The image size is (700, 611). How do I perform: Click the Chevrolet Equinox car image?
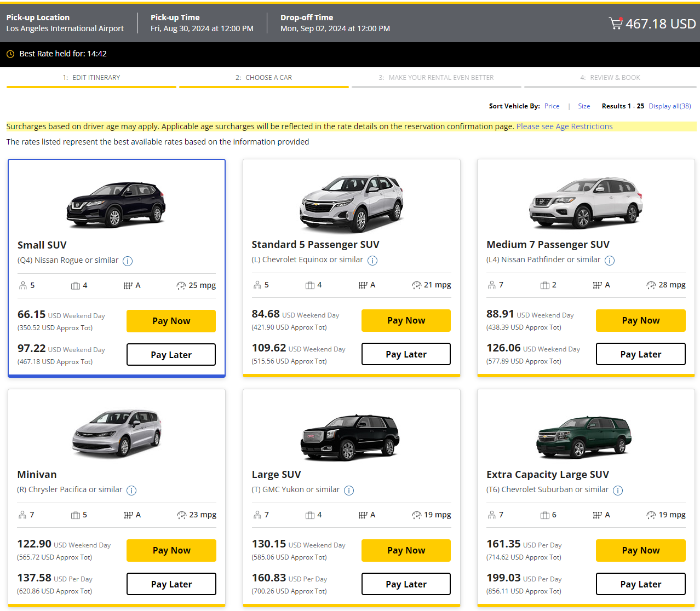click(352, 203)
